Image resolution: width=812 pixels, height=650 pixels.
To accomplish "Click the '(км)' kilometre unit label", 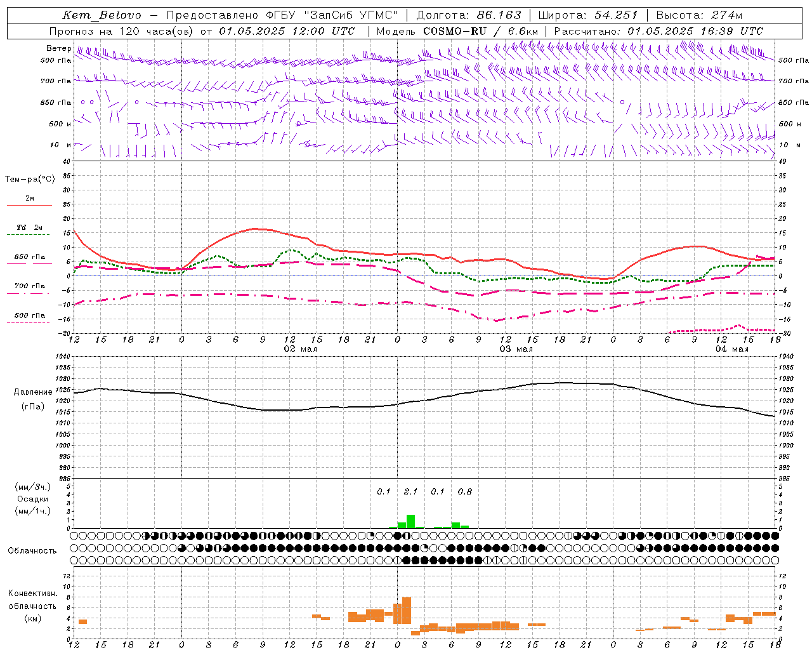I will click(x=32, y=618).
